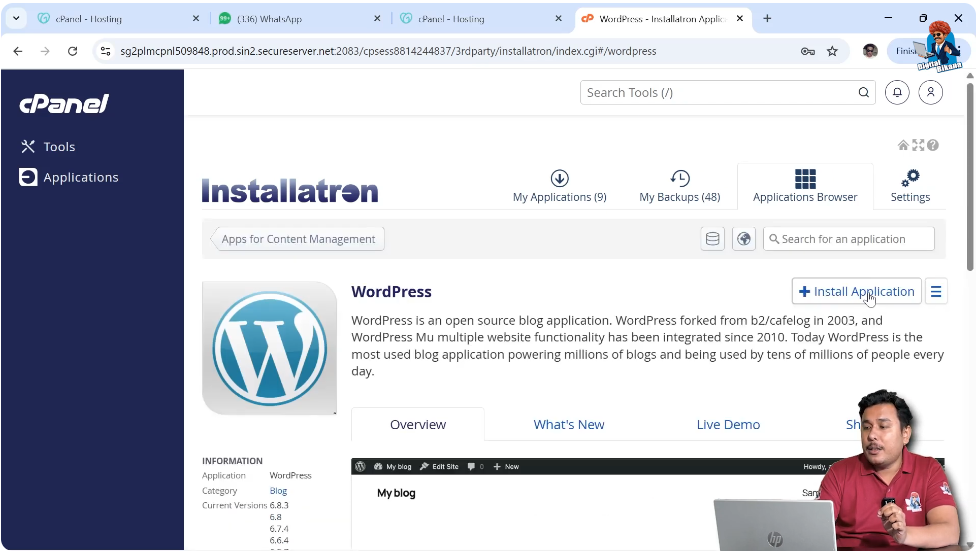The image size is (978, 553).
Task: Click the site information icon in address bar
Action: 105,51
